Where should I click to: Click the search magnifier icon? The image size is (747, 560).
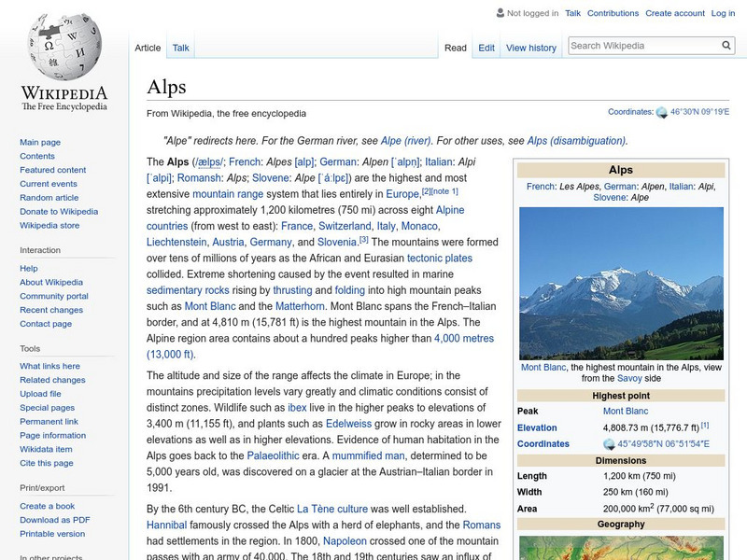[726, 45]
